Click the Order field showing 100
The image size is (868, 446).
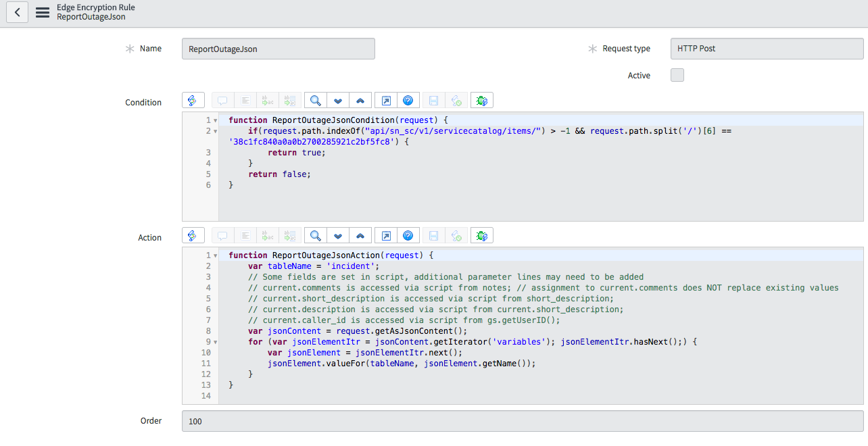point(523,421)
